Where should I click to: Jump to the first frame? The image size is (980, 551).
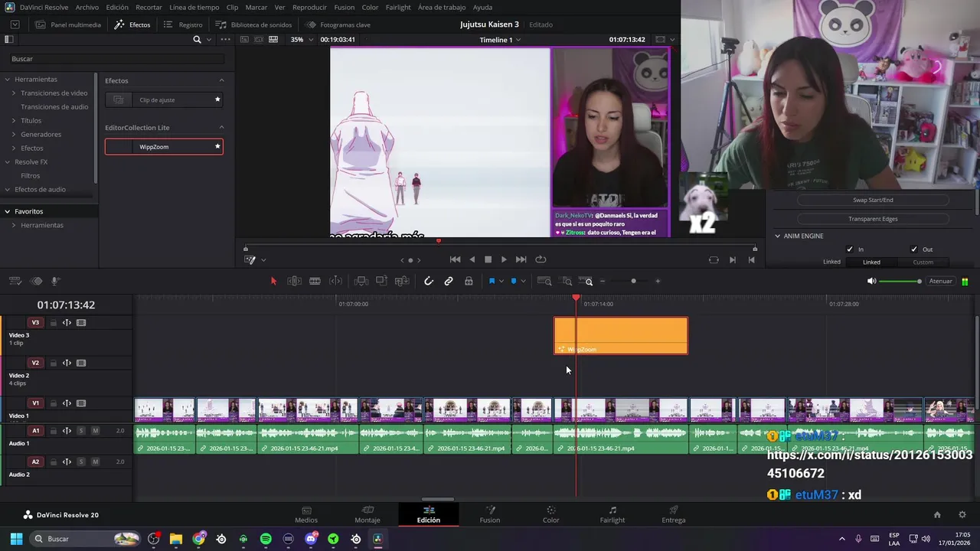[455, 259]
